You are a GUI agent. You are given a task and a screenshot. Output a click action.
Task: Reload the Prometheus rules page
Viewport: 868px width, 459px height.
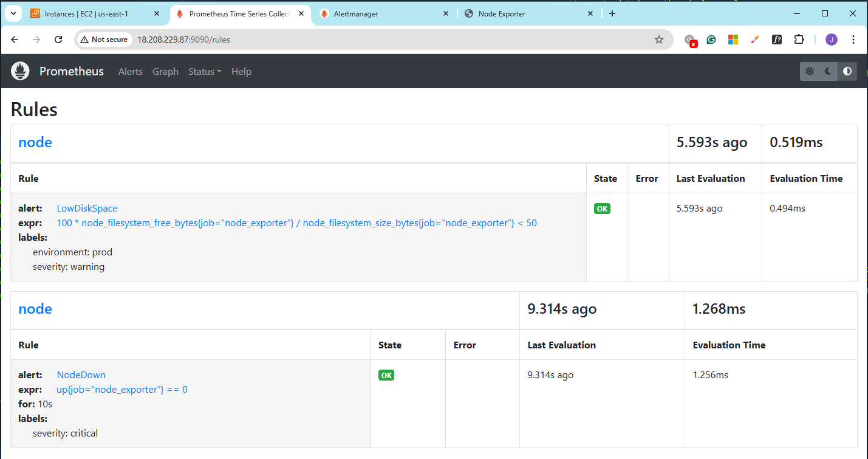pos(58,40)
